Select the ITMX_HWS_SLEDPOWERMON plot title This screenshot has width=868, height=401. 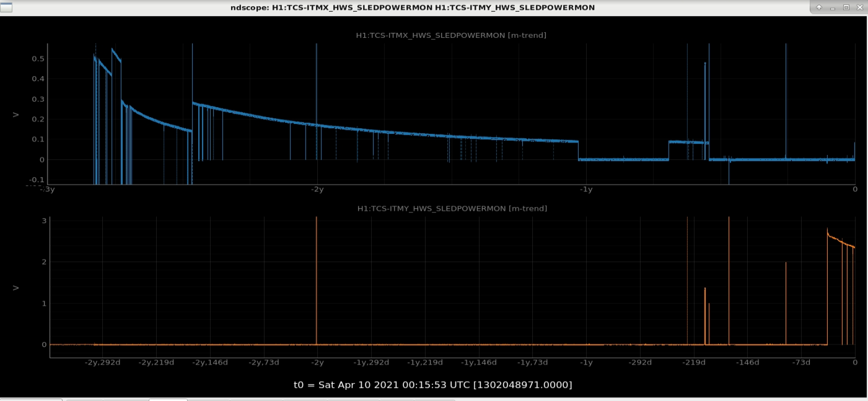point(451,35)
